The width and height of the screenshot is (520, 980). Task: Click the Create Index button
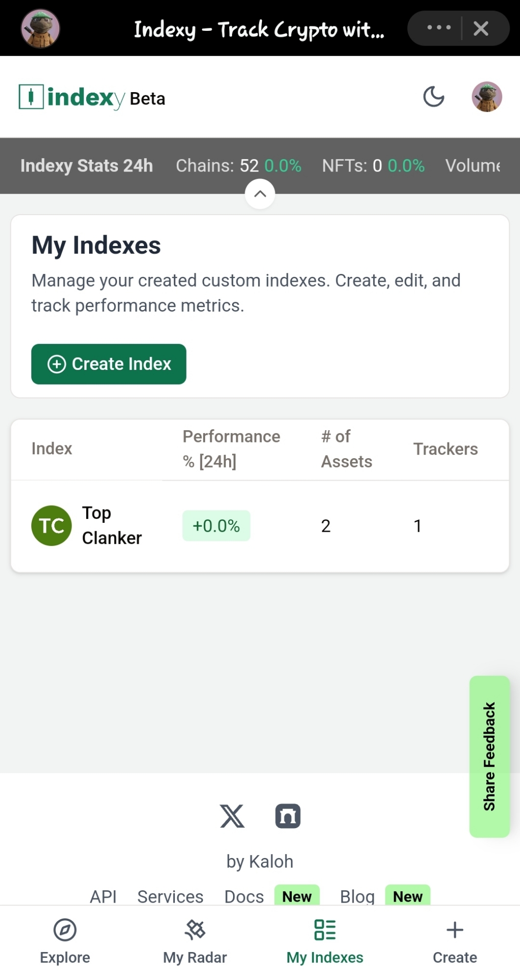pyautogui.click(x=109, y=364)
